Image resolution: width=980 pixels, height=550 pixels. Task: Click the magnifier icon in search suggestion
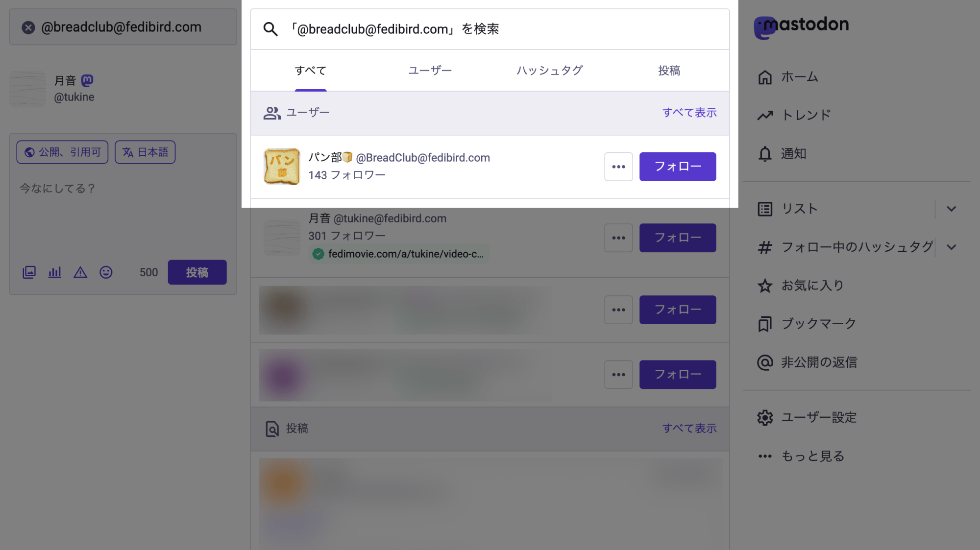(270, 29)
